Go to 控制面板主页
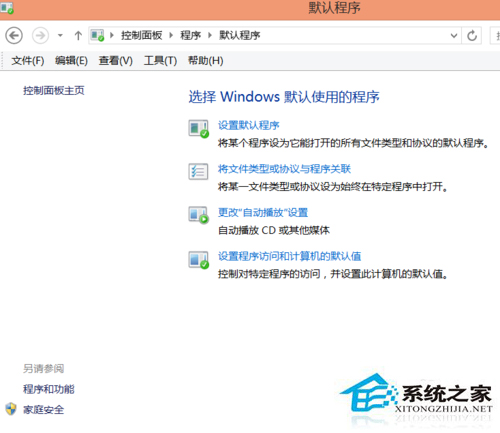Image resolution: width=500 pixels, height=433 pixels. click(x=54, y=90)
